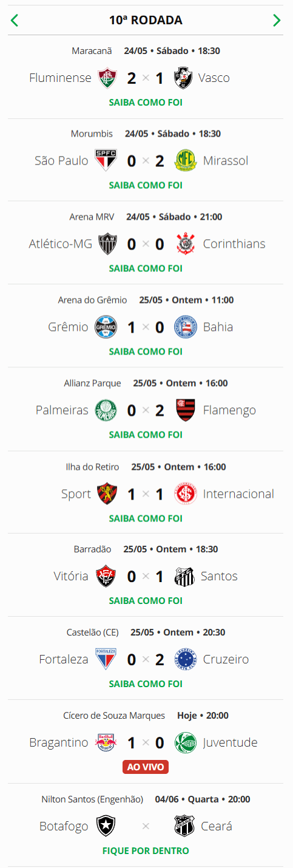Click the Vasco club crest
This screenshot has width=293, height=868.
[184, 78]
